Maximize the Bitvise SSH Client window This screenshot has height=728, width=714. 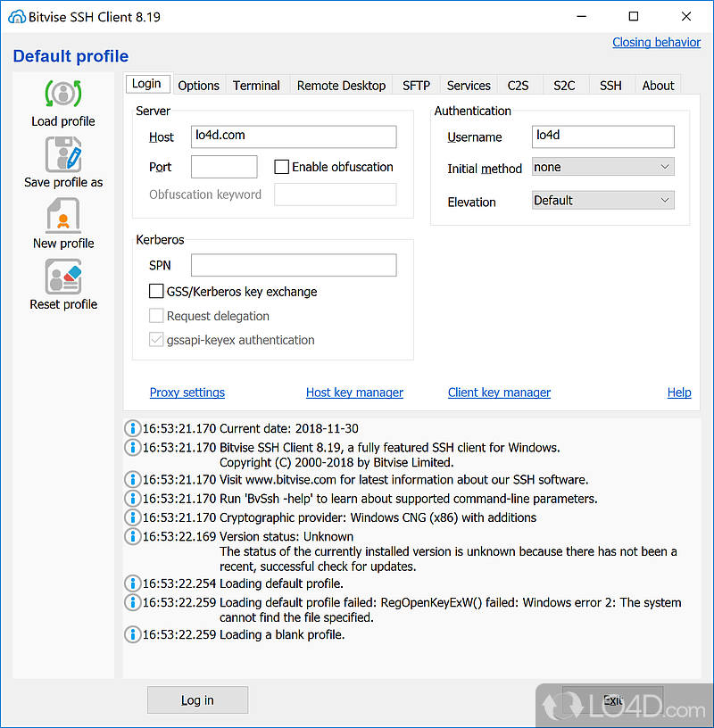[633, 17]
